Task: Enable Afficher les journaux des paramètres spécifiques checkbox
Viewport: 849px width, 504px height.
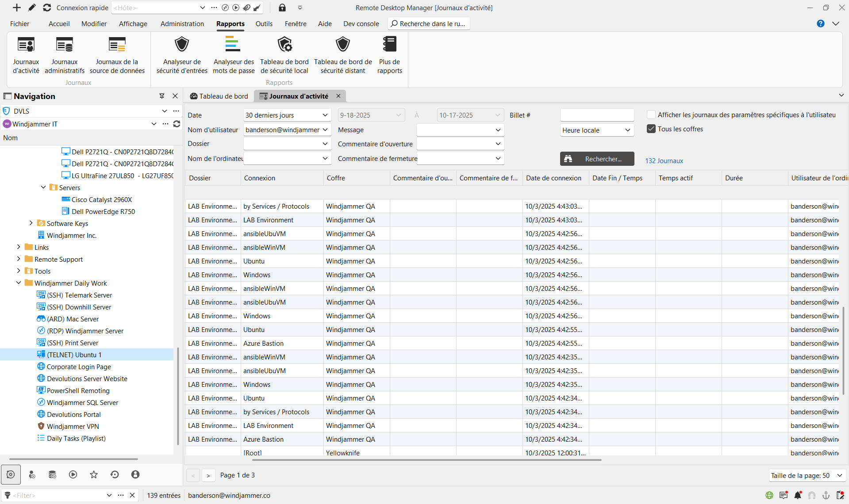Action: pos(651,115)
